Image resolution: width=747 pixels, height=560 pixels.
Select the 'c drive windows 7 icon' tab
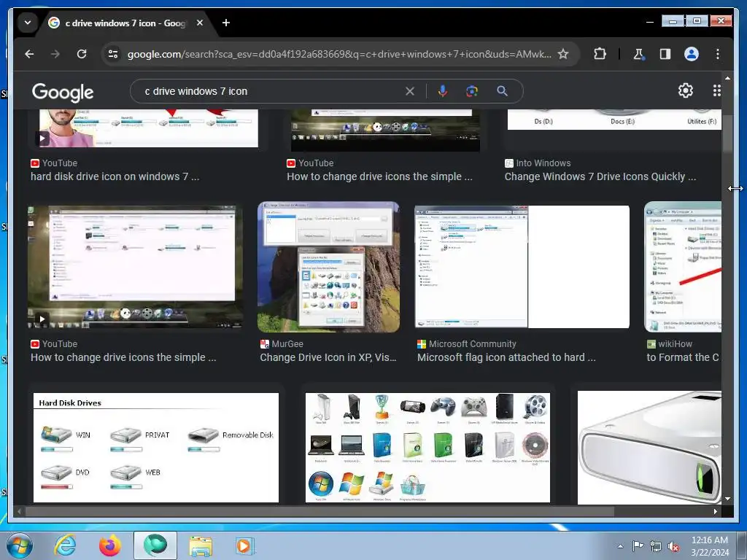(x=126, y=23)
